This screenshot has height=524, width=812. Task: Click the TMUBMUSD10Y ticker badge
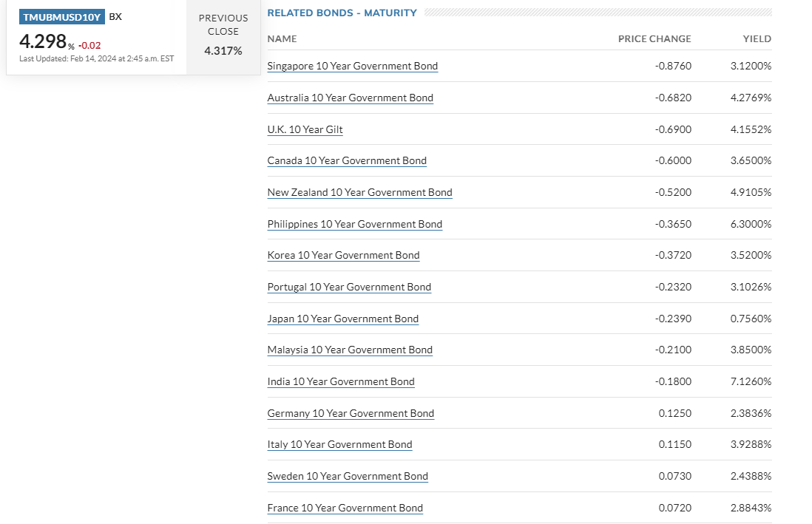(61, 17)
